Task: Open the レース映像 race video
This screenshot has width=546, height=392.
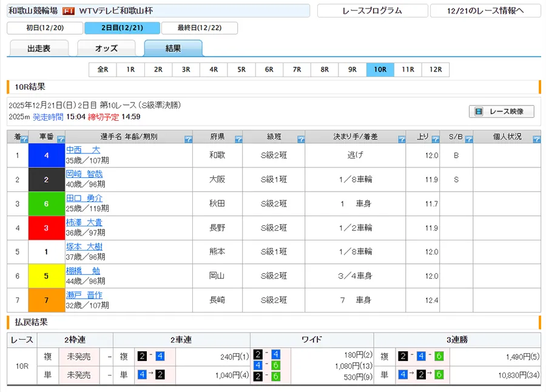Action: pos(501,112)
